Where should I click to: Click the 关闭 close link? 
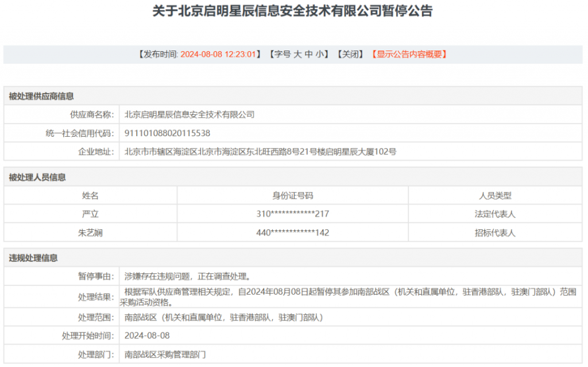coord(350,55)
